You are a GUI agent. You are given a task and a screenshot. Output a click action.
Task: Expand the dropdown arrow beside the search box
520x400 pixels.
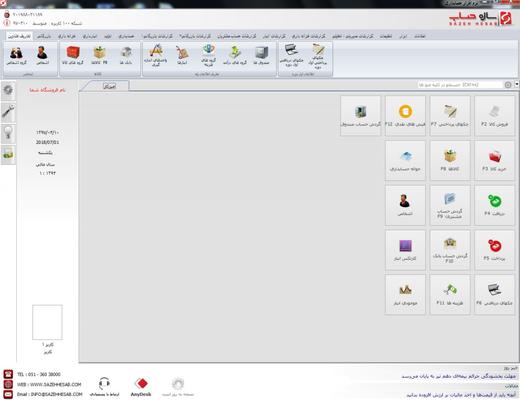coord(517,84)
